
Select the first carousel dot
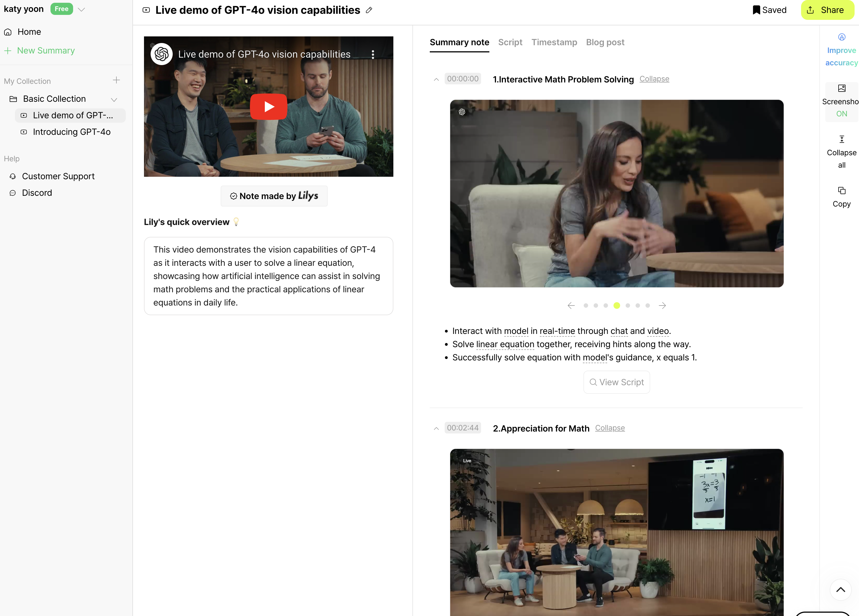tap(586, 306)
